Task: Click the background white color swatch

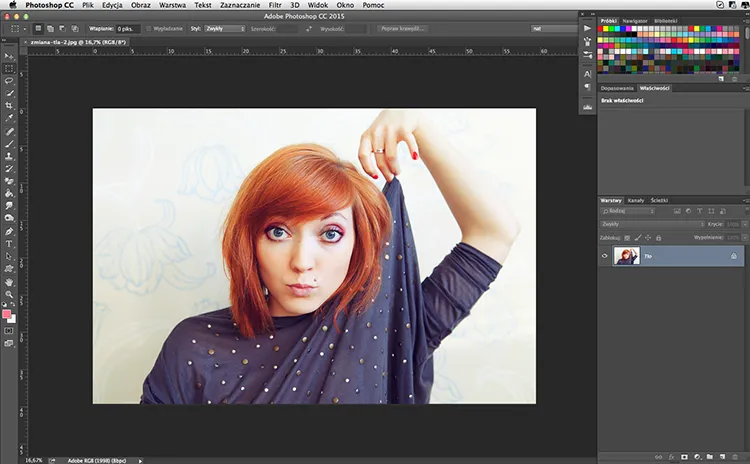Action: click(x=13, y=320)
